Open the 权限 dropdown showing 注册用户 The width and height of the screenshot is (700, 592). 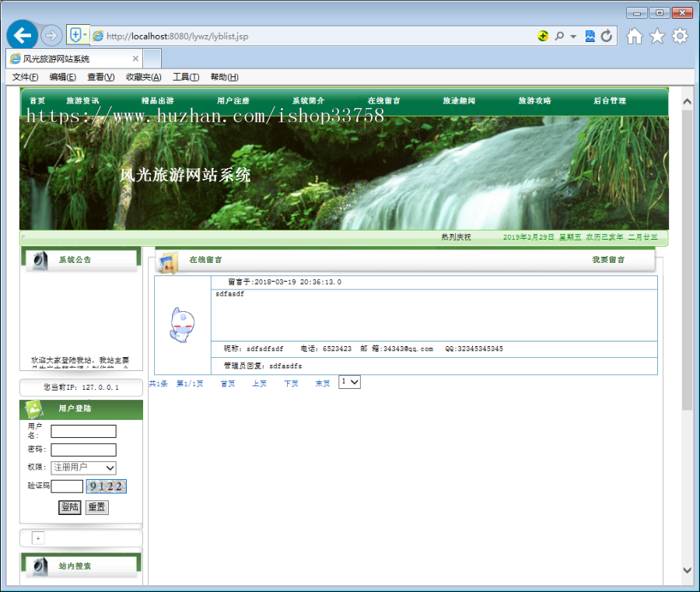click(x=83, y=467)
